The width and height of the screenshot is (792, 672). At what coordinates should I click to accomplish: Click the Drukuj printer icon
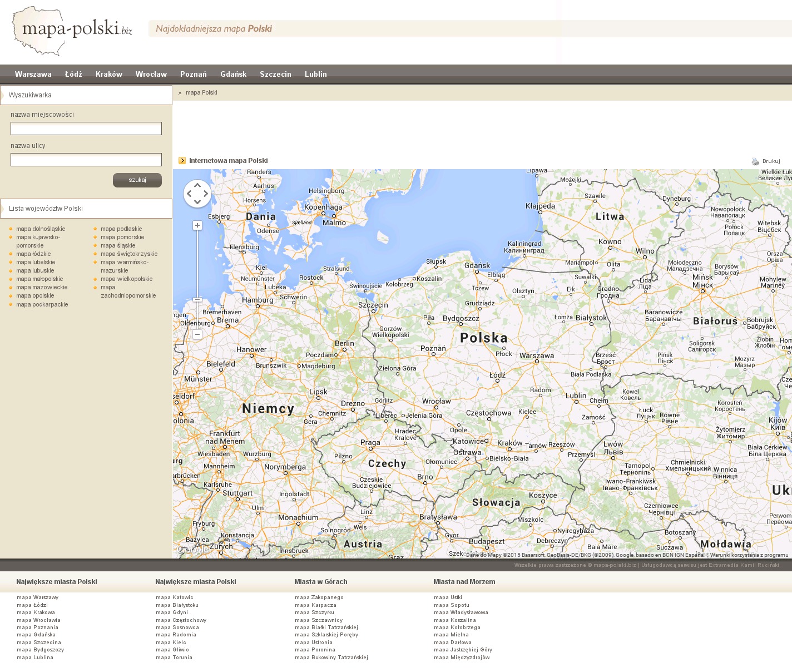tap(755, 161)
